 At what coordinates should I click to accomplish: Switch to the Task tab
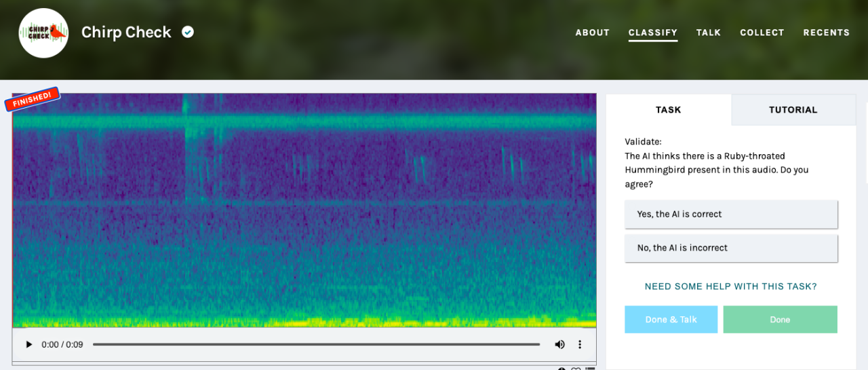[669, 109]
